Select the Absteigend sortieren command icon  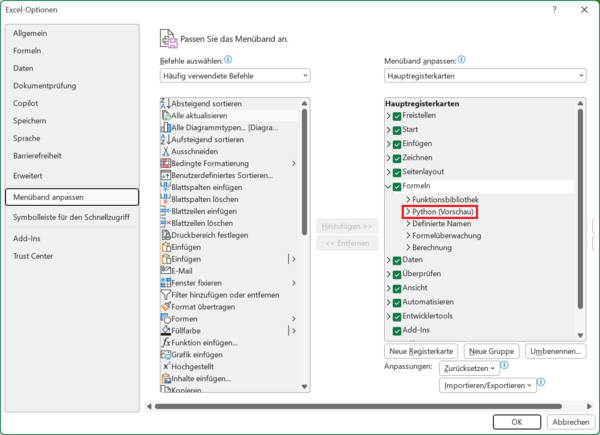click(x=165, y=103)
